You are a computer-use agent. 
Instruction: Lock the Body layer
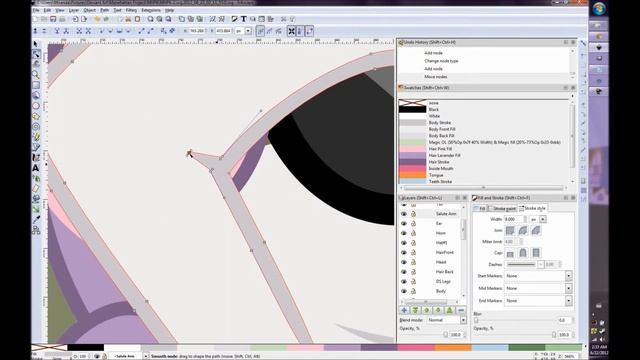413,291
